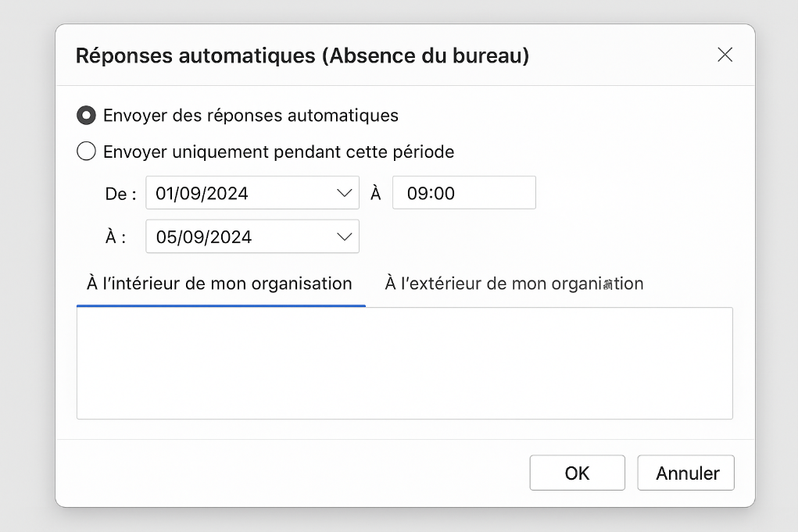Image resolution: width=798 pixels, height=532 pixels.
Task: Expand the end date chevron for 05/09/2024
Action: pyautogui.click(x=344, y=237)
